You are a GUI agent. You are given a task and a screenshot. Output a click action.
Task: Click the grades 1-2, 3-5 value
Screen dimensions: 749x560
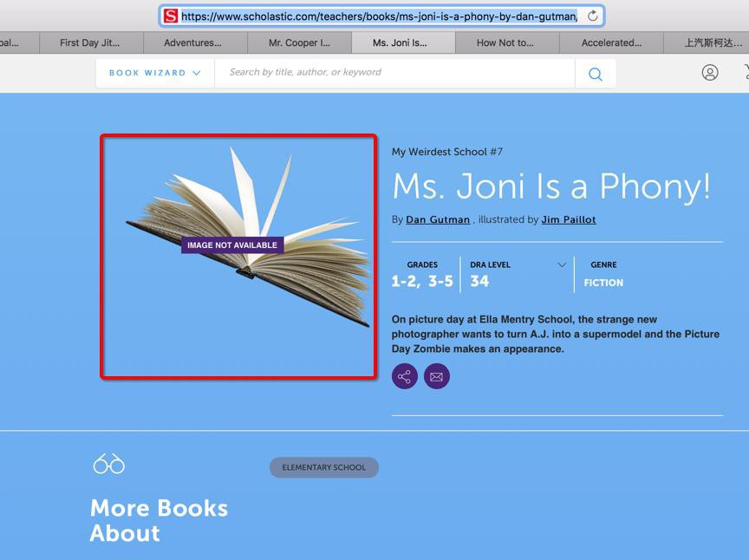422,281
